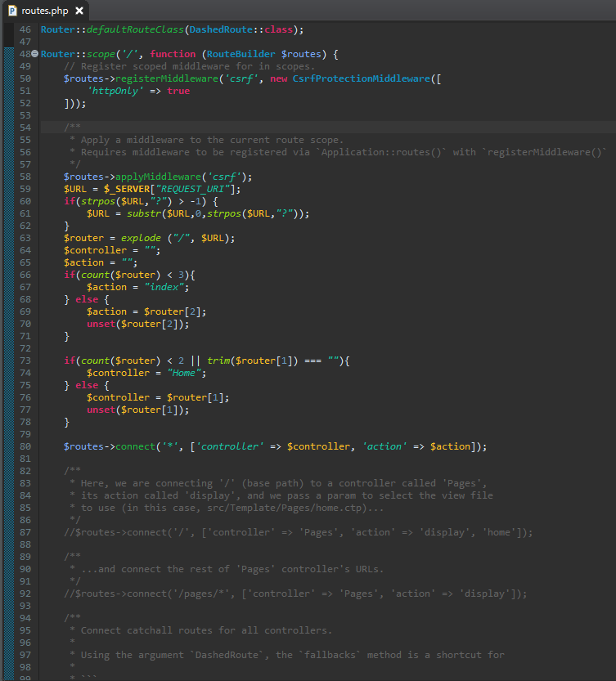The image size is (616, 681).
Task: Click the "REQUEST_URI" string literal
Action: pyautogui.click(x=192, y=189)
